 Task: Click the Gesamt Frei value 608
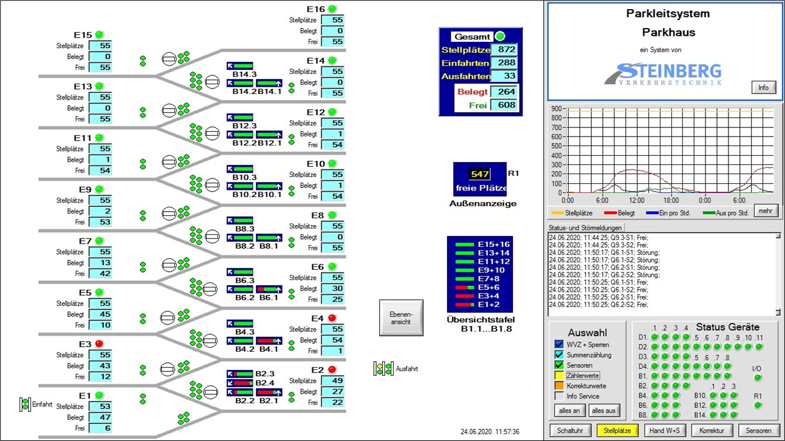pyautogui.click(x=505, y=105)
